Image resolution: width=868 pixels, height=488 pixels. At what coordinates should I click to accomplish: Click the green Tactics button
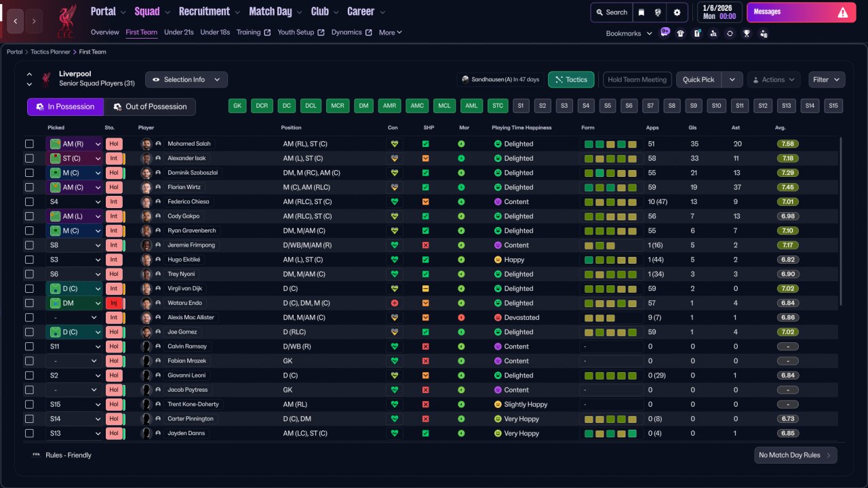(571, 79)
